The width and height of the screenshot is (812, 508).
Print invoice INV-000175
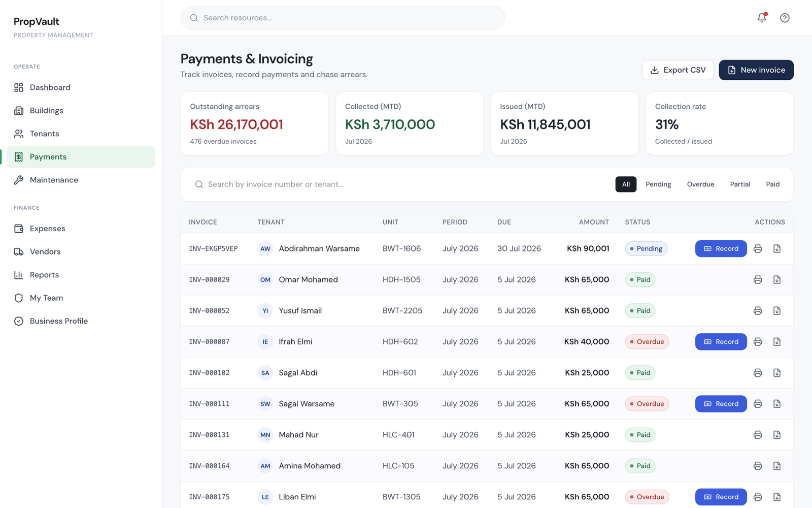click(x=758, y=497)
